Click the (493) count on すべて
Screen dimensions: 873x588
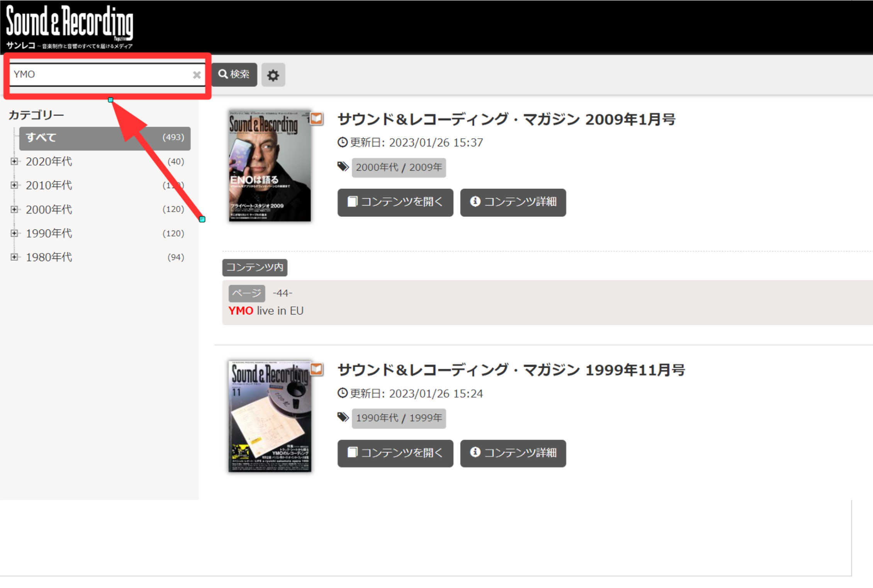(x=173, y=138)
